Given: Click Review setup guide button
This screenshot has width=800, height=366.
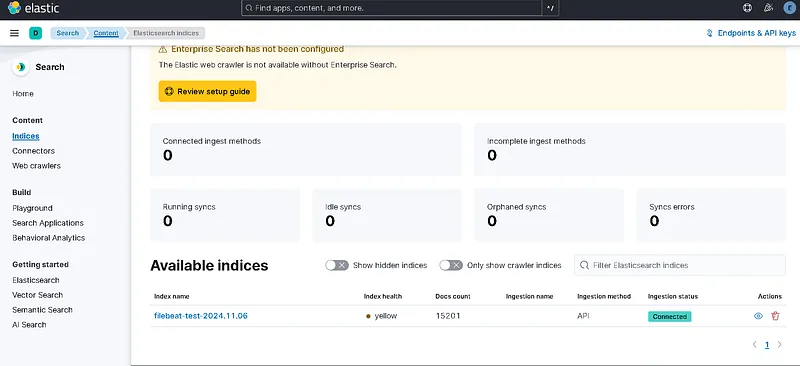Looking at the screenshot, I should (207, 91).
